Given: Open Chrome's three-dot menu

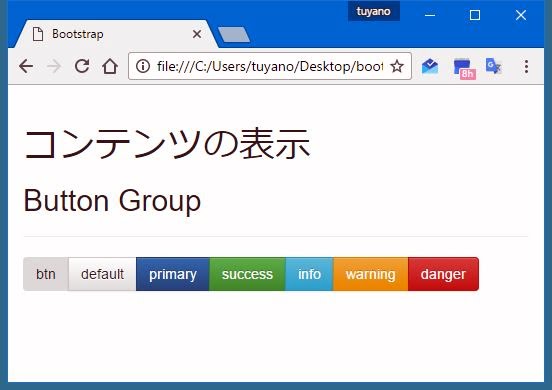Looking at the screenshot, I should click(x=526, y=66).
